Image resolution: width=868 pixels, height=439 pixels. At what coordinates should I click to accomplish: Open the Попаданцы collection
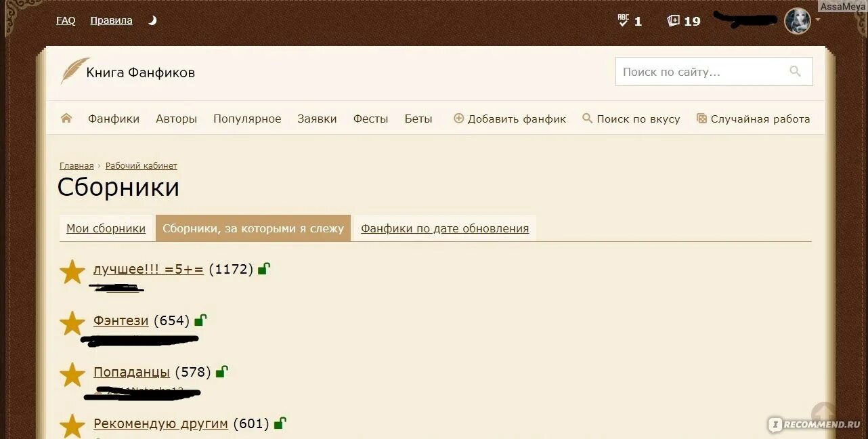point(131,372)
